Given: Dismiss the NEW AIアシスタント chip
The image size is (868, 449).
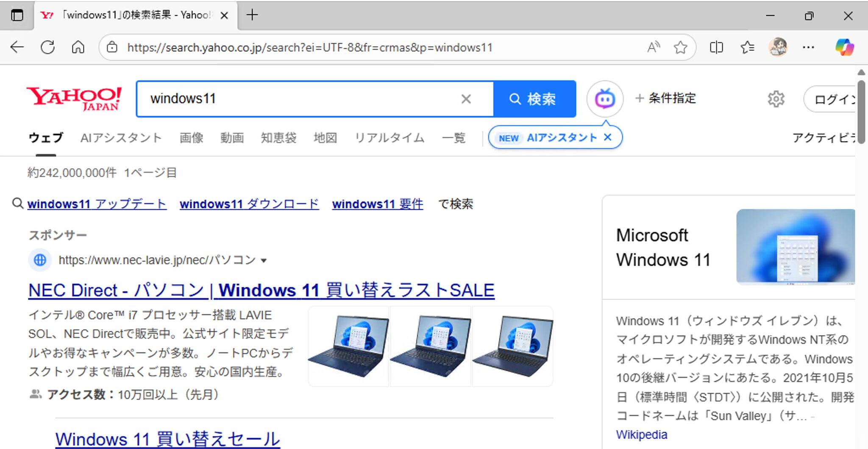Looking at the screenshot, I should tap(608, 137).
